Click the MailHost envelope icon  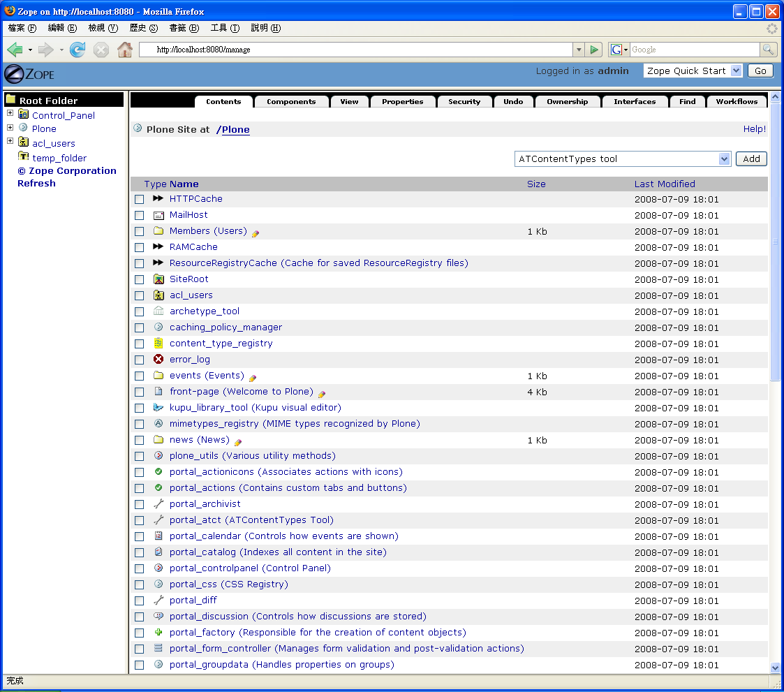click(x=158, y=215)
